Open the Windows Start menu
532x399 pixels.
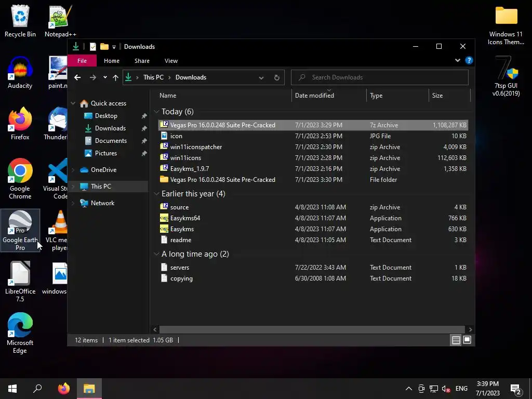click(12, 389)
